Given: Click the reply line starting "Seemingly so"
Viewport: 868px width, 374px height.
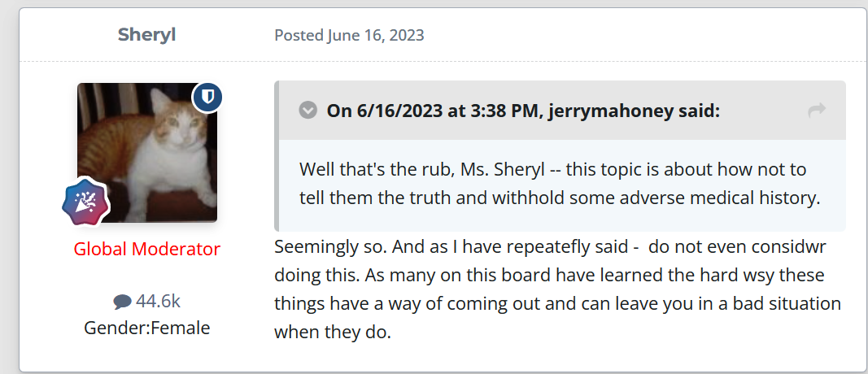Looking at the screenshot, I should coord(550,246).
